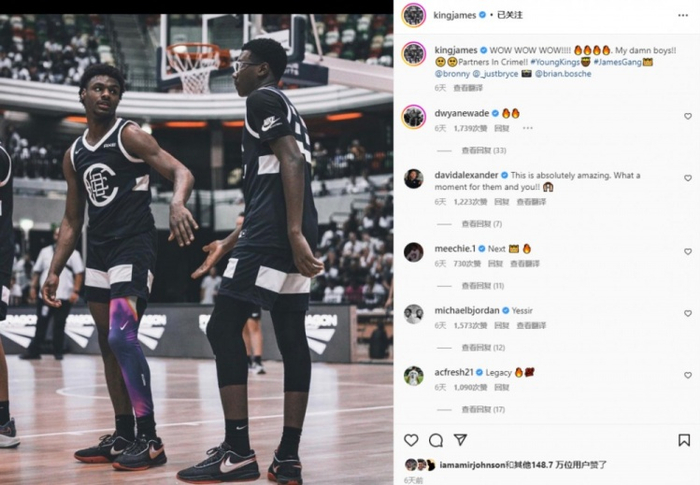Reply to meechie.1's comment

coord(495,263)
